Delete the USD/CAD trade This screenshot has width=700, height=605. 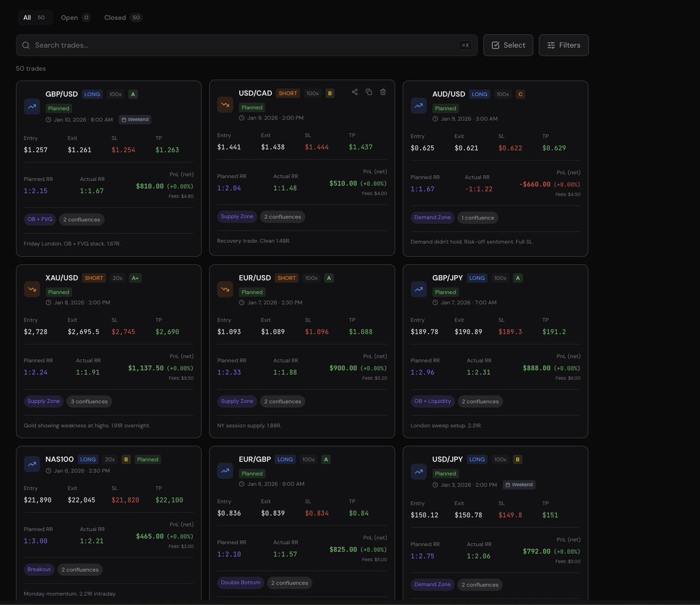coord(383,92)
